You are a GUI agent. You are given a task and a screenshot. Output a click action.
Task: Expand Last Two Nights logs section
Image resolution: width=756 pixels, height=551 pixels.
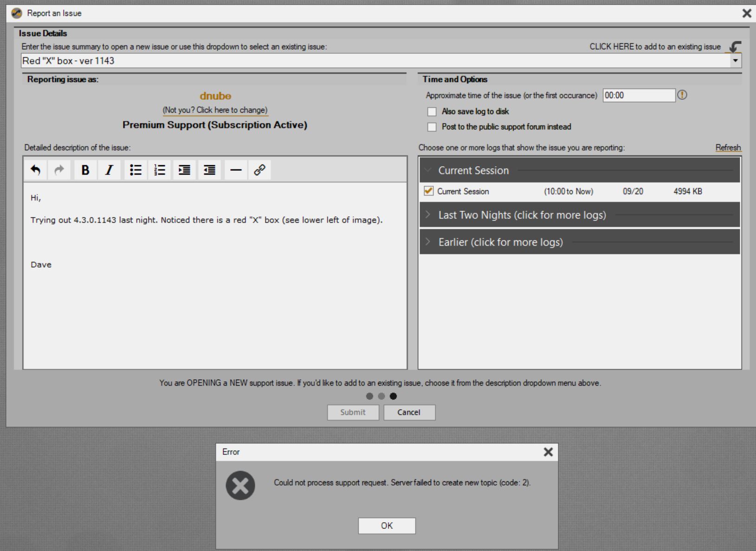(x=580, y=215)
